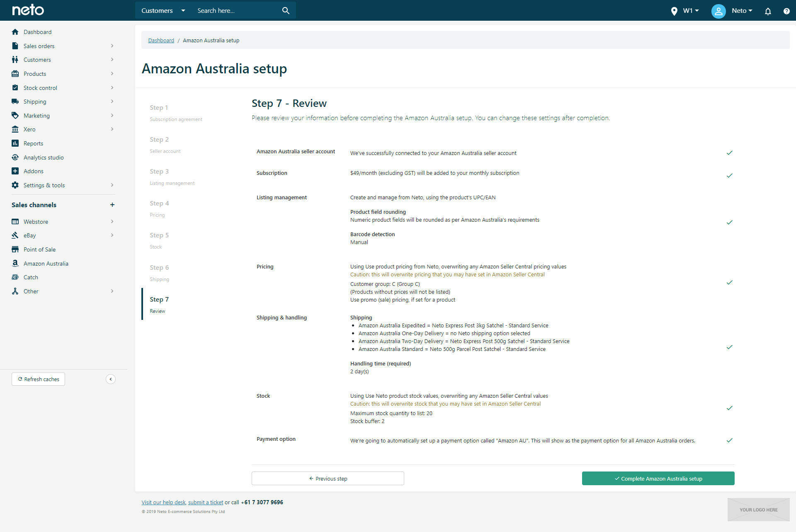Open the Neto account dropdown
Viewport: 796px width, 532px height.
click(742, 11)
